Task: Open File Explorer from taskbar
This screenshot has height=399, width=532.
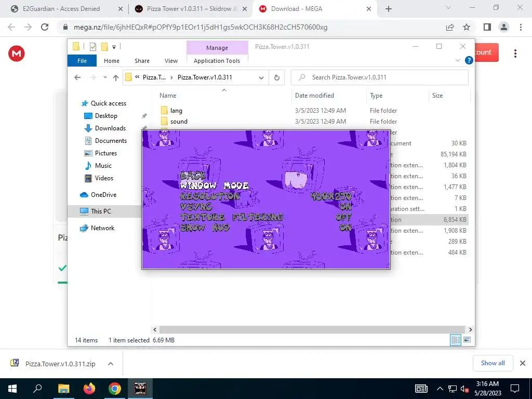Action: coord(63,389)
